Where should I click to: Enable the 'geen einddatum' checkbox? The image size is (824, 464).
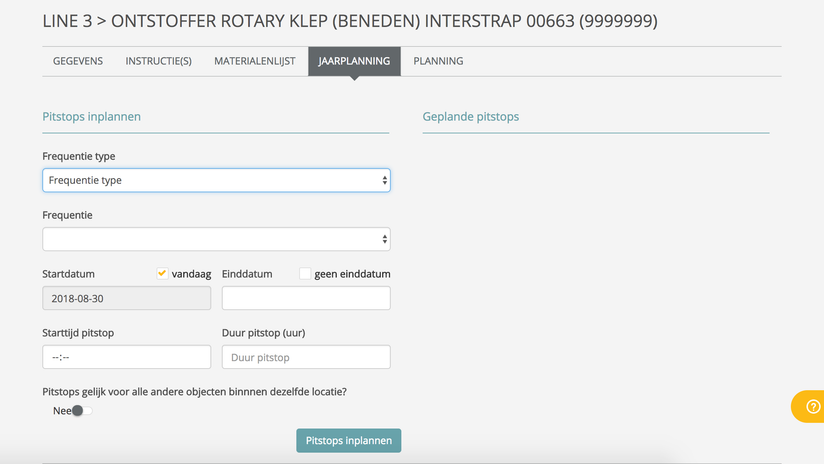(305, 274)
